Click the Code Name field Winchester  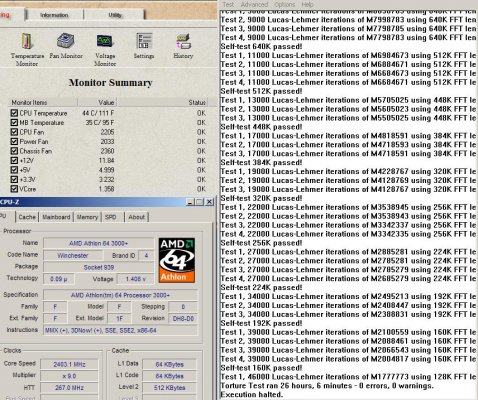click(x=73, y=255)
